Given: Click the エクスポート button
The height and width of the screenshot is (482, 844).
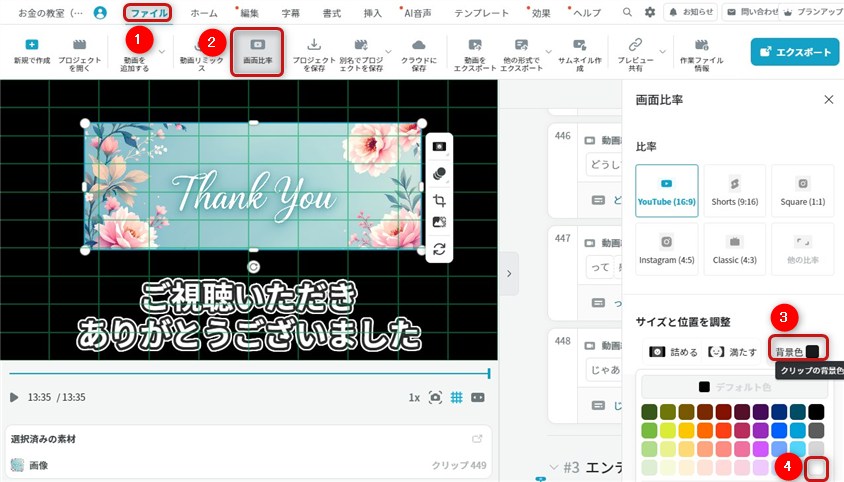Looking at the screenshot, I should tap(795, 52).
